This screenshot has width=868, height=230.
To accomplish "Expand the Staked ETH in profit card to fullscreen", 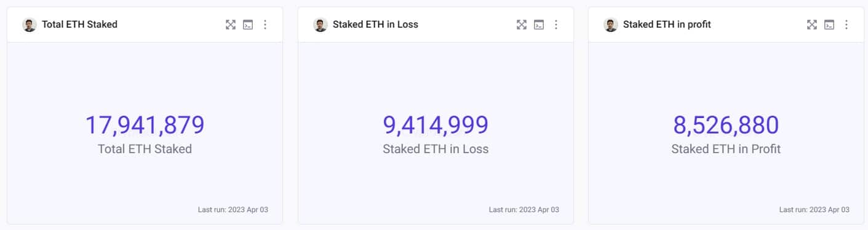I will tap(812, 25).
